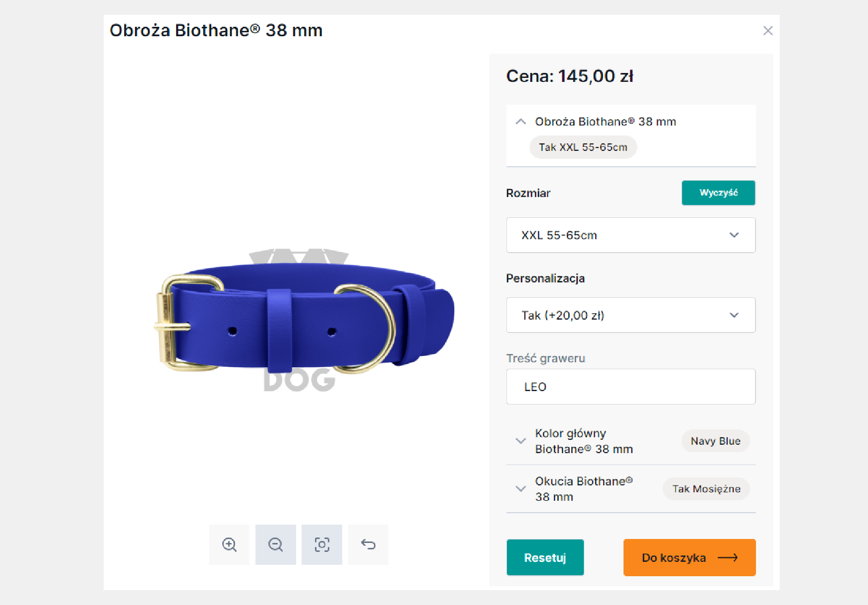Open the Rozmiar size dropdown

tap(630, 235)
